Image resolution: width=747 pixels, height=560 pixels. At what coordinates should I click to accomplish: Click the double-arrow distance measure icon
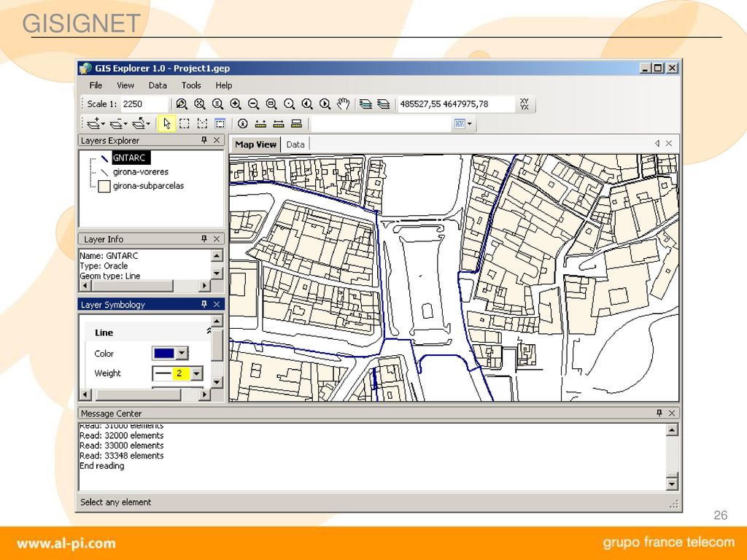pyautogui.click(x=279, y=124)
